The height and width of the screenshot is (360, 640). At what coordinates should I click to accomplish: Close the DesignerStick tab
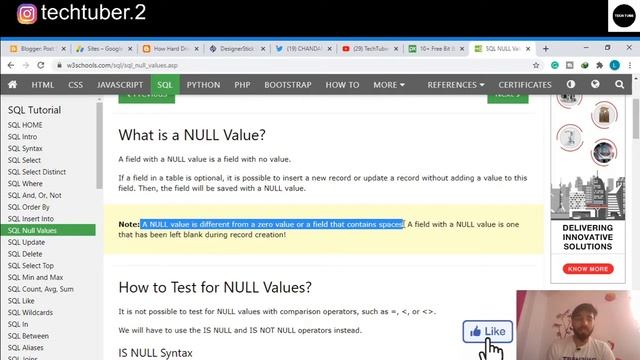coord(263,49)
